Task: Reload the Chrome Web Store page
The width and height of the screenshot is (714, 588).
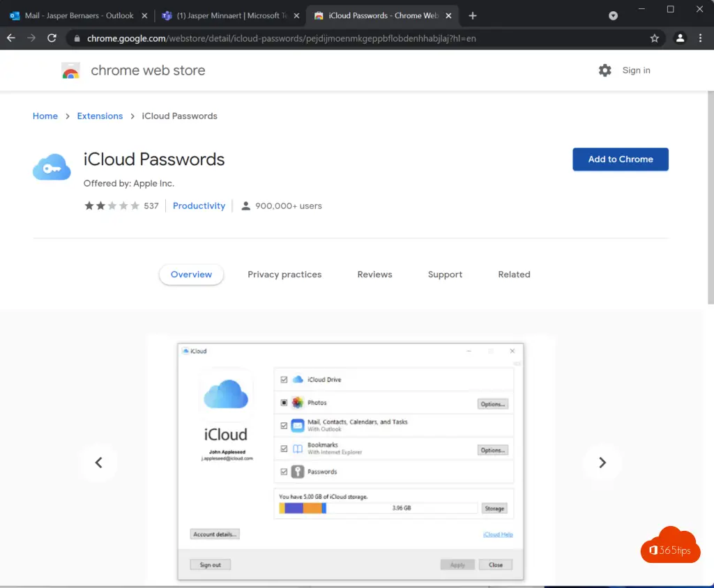Action: point(52,38)
